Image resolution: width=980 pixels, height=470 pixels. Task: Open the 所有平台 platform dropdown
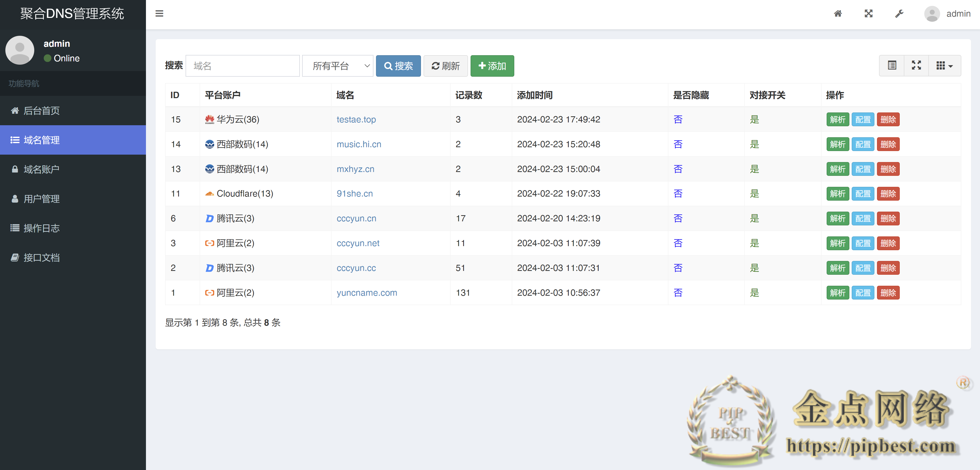337,66
